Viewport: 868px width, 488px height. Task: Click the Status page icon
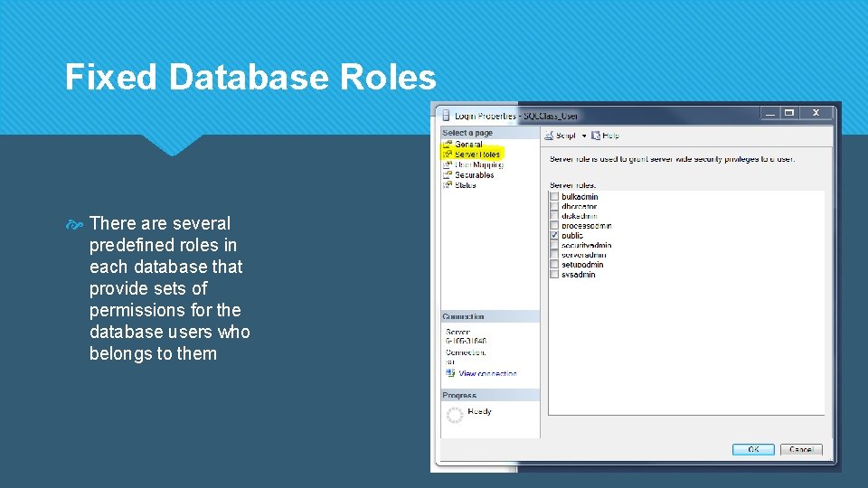(x=448, y=184)
